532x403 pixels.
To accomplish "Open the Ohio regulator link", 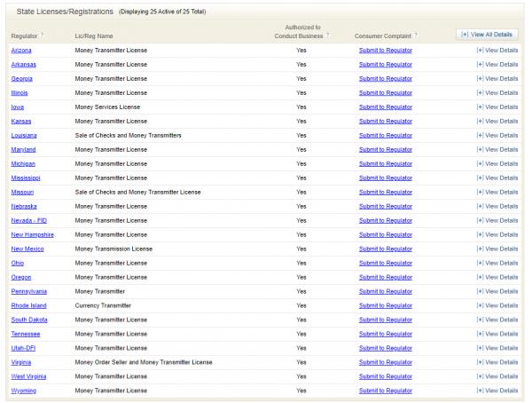I will [18, 263].
